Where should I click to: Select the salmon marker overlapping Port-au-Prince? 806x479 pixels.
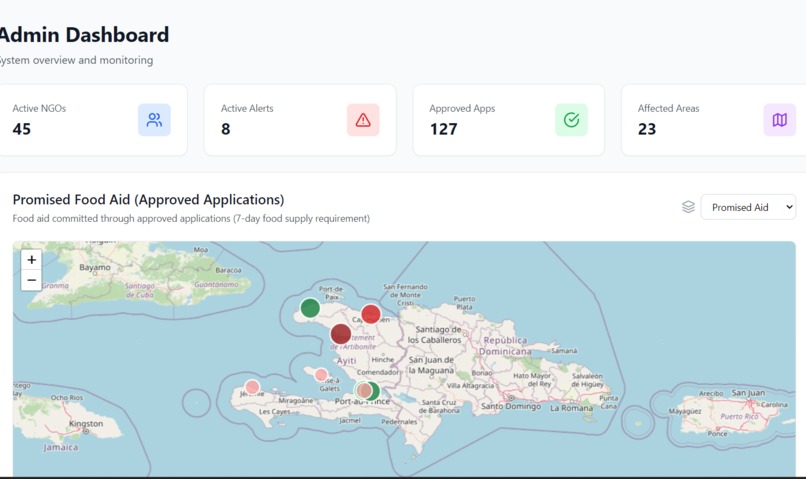pyautogui.click(x=364, y=391)
